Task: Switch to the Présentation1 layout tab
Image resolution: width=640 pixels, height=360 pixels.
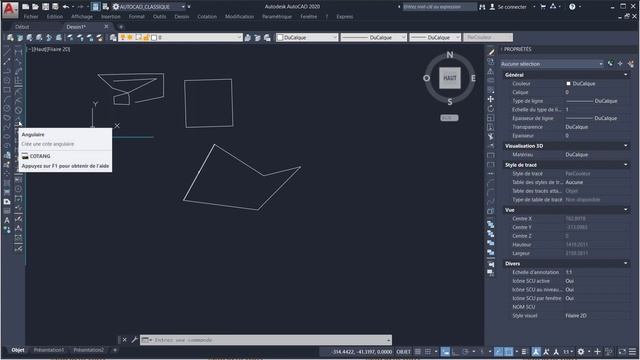Action: tap(49, 350)
